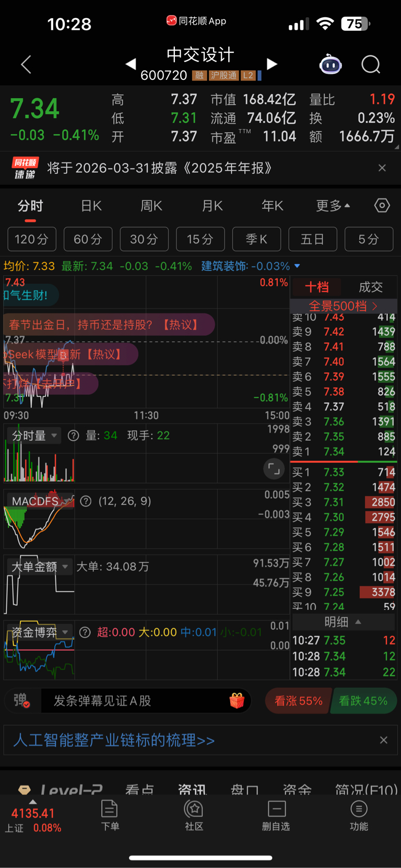
Task: Return to 同花顺 App via status pill
Action: [196, 21]
